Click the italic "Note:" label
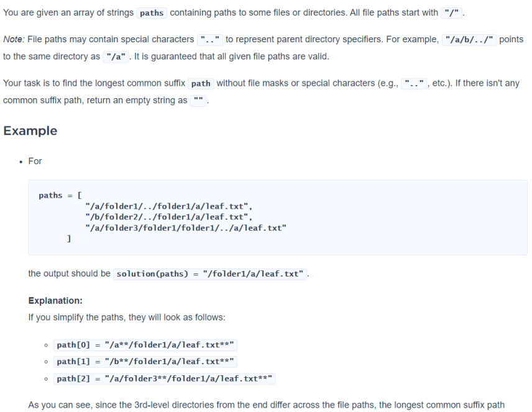The image size is (532, 412). [13, 39]
